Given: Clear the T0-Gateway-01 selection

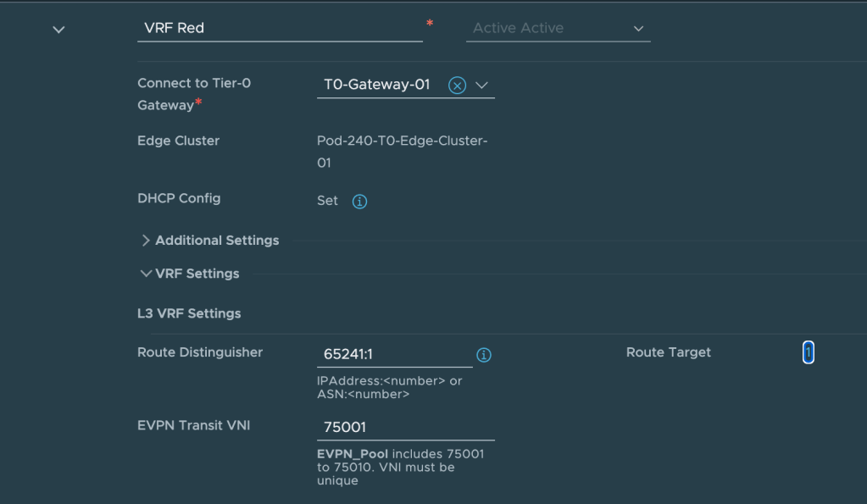Looking at the screenshot, I should tap(457, 86).
